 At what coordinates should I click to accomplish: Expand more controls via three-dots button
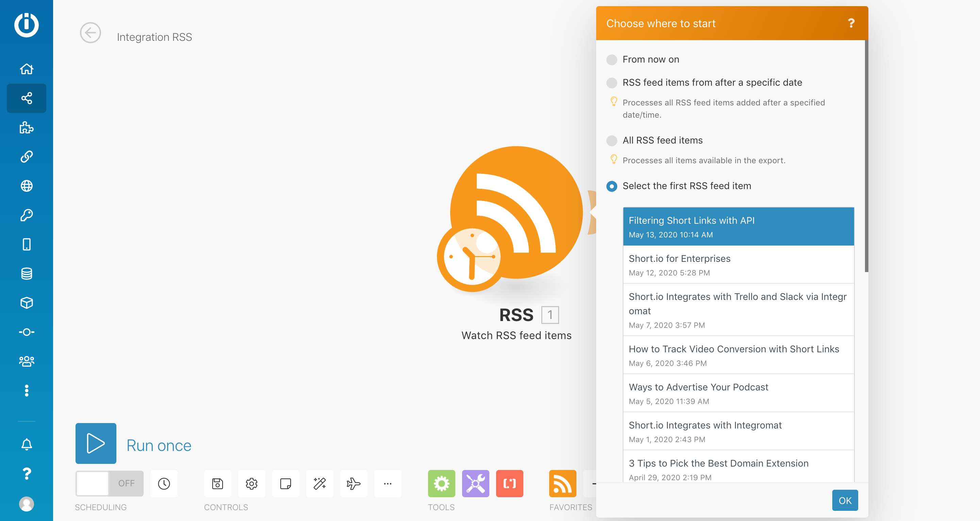(x=387, y=483)
